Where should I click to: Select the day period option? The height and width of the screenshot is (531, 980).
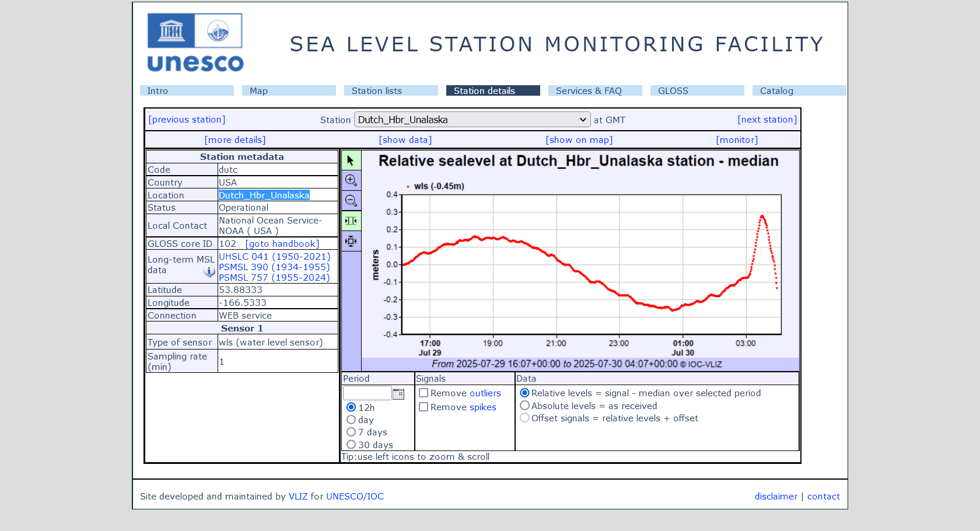(x=351, y=420)
